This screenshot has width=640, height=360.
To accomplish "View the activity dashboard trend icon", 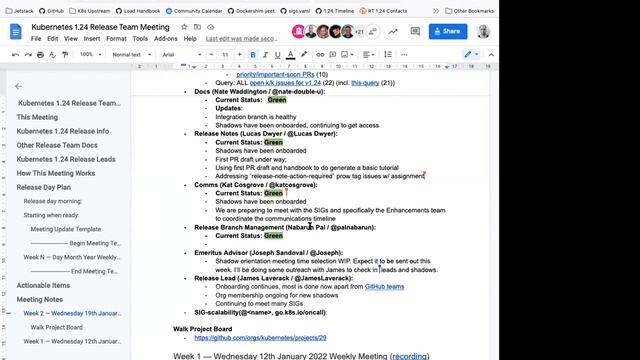I will (393, 31).
